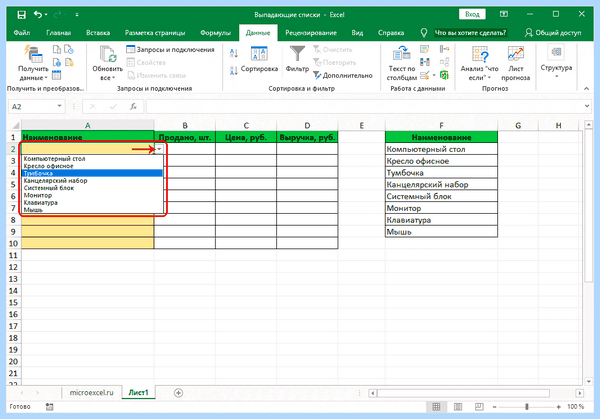600x419 pixels.
Task: Save the workbook using the disk icon
Action: coord(21,15)
